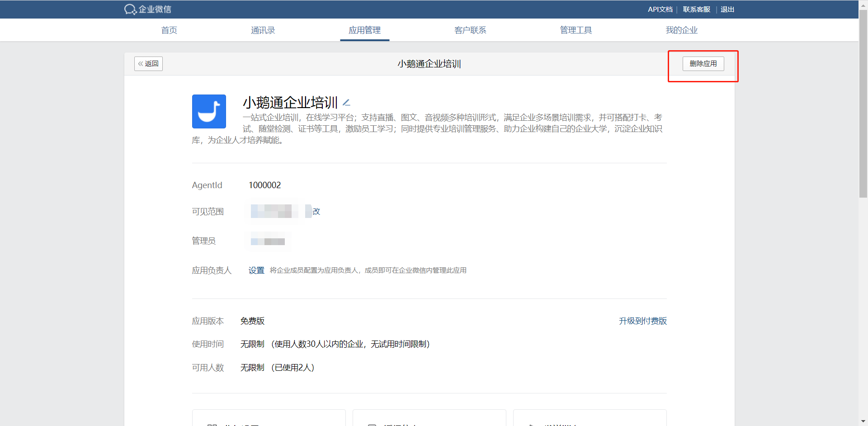The height and width of the screenshot is (426, 868).
Task: Switch to the 管理工具 tab
Action: [576, 30]
